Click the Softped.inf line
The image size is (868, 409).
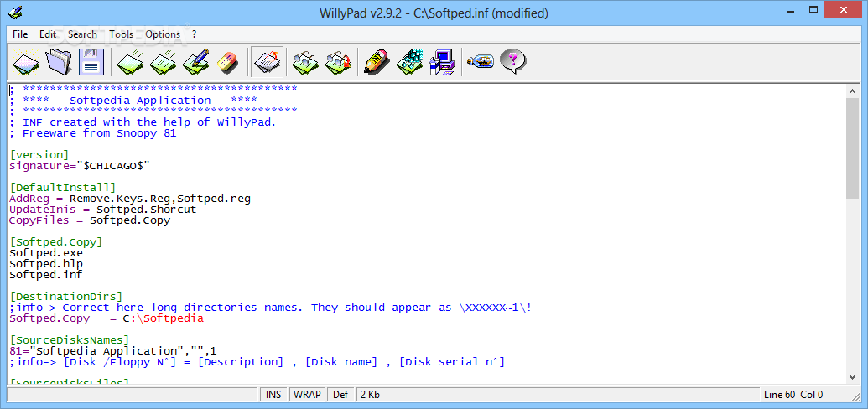(46, 275)
